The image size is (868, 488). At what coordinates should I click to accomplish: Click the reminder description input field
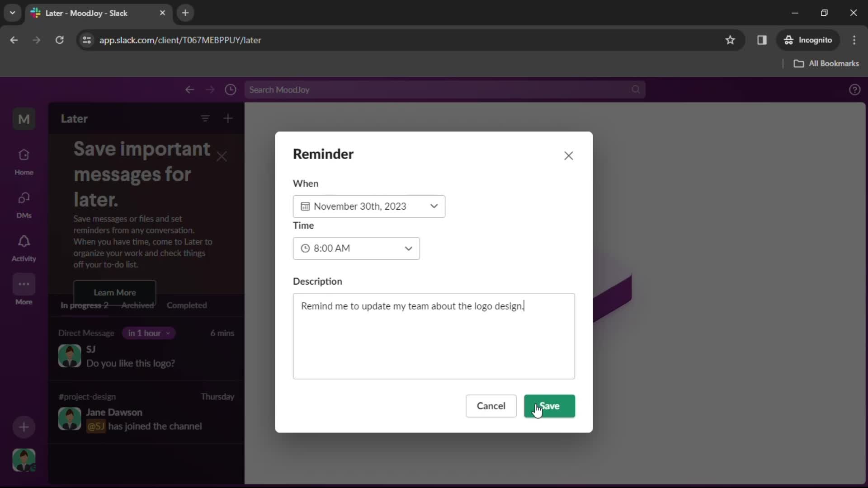[x=434, y=335]
